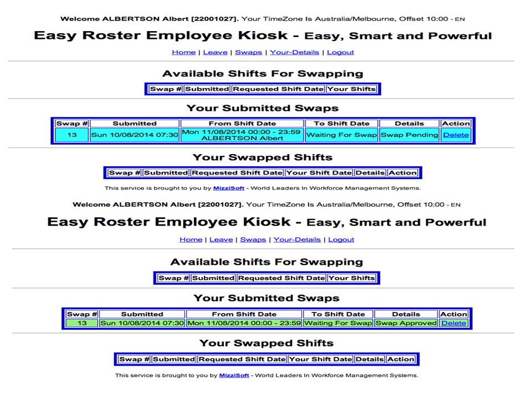Click Your Shift Date header in upper Swapped Shifts table
This screenshot has height=399, width=532.
point(319,173)
